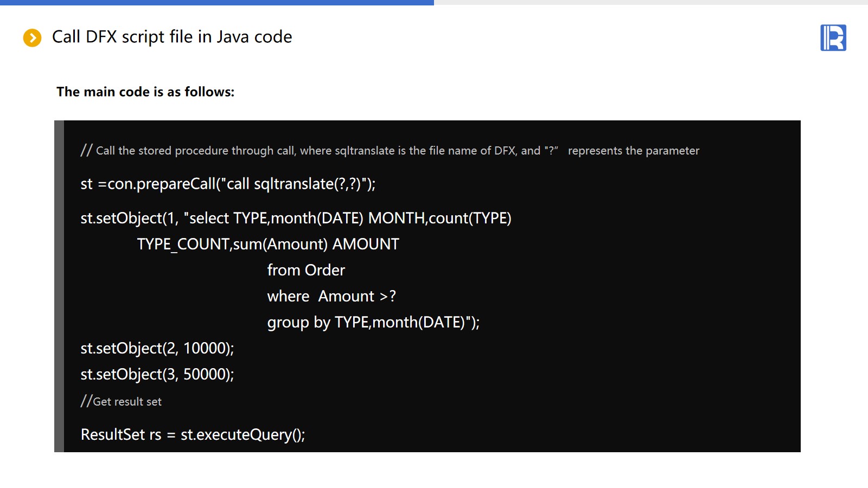Image resolution: width=868 pixels, height=488 pixels.
Task: Click 'represents the parameter' in the comment
Action: (633, 151)
